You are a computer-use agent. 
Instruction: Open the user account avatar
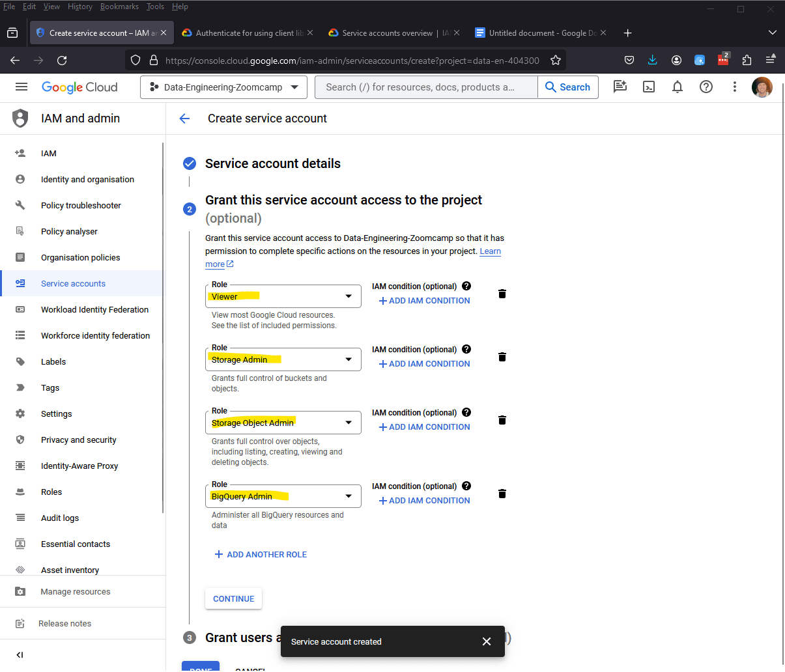coord(762,87)
